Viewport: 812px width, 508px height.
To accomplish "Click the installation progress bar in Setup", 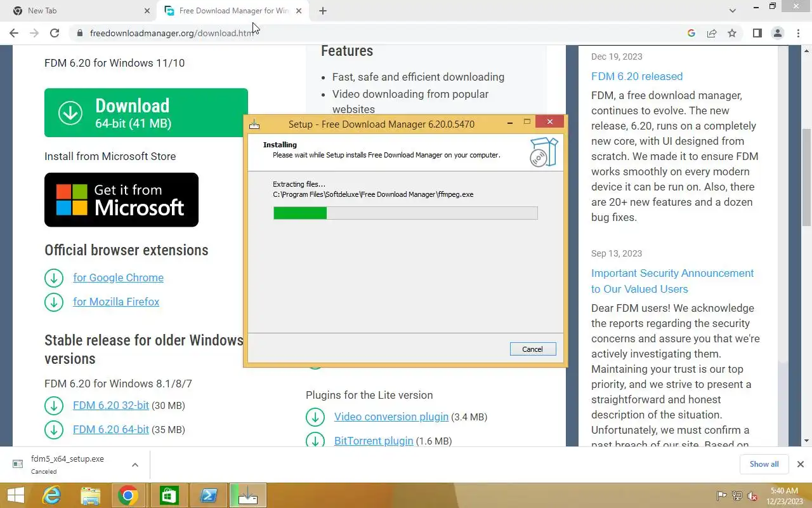I will 405,213.
